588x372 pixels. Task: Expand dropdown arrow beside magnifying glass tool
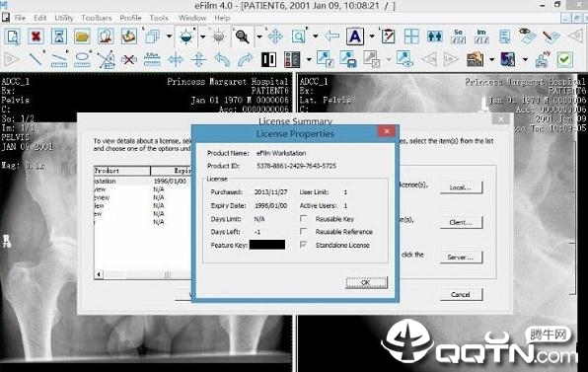click(x=259, y=37)
